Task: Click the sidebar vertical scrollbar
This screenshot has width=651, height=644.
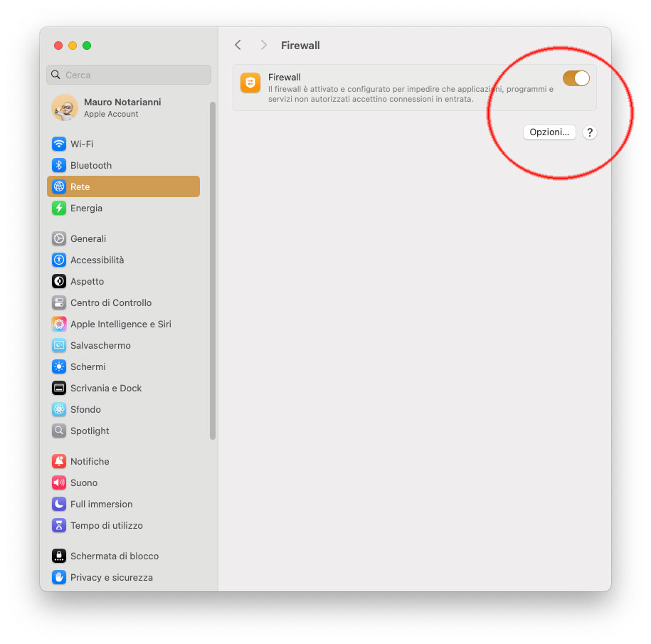Action: click(x=213, y=270)
